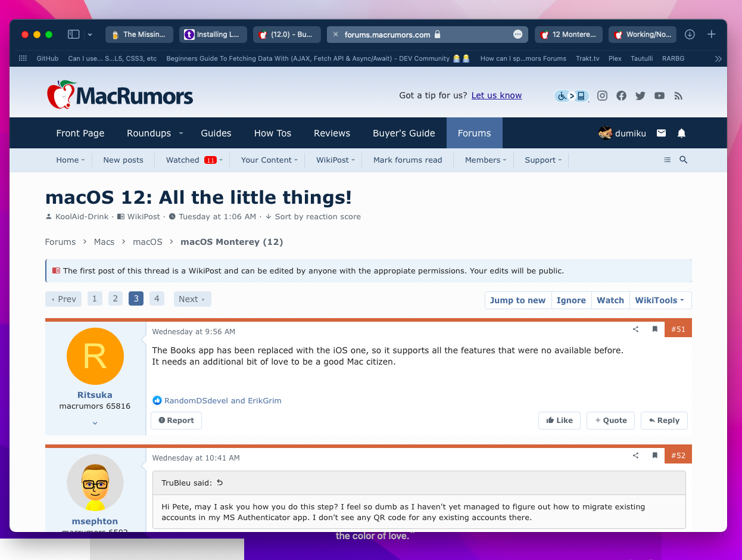This screenshot has width=742, height=560.
Task: Expand the Support submenu
Action: 560,160
